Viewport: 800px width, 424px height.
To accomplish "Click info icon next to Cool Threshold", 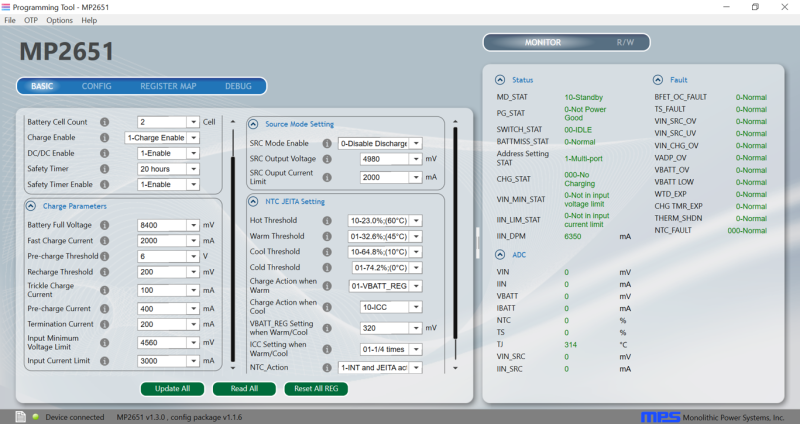I will point(327,252).
